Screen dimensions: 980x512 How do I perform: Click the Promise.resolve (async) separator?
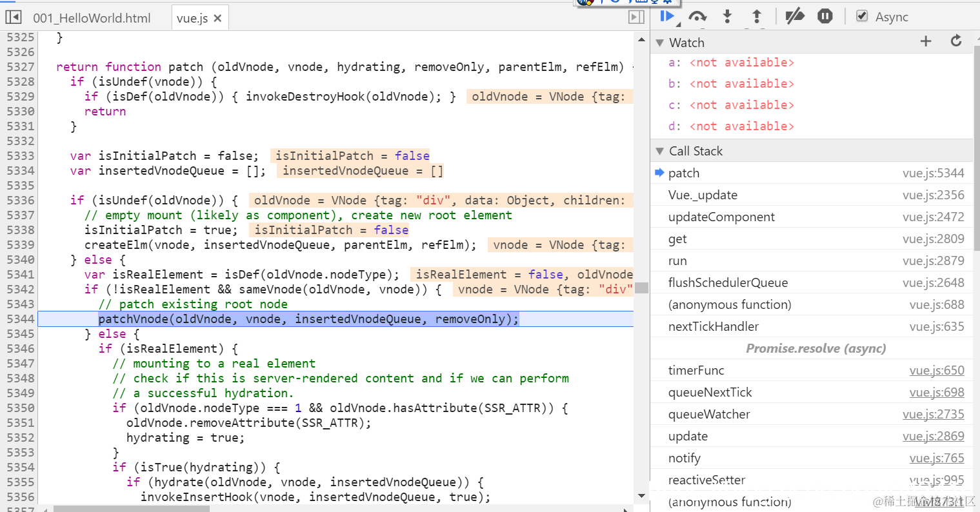click(x=815, y=348)
